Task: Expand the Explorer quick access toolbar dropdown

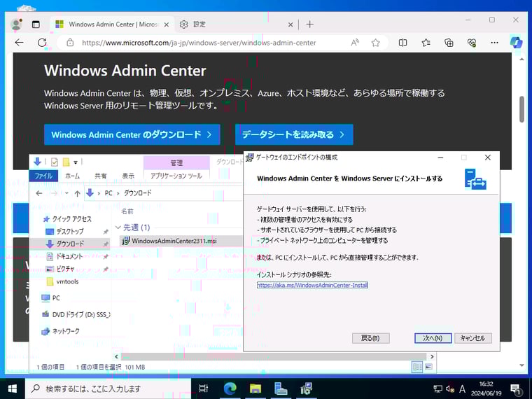Action: coord(76,162)
